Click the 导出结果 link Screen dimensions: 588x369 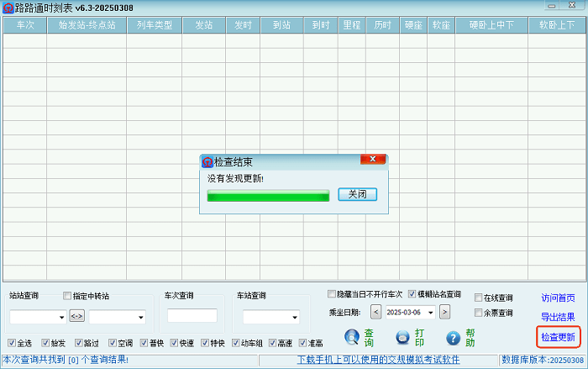point(558,317)
